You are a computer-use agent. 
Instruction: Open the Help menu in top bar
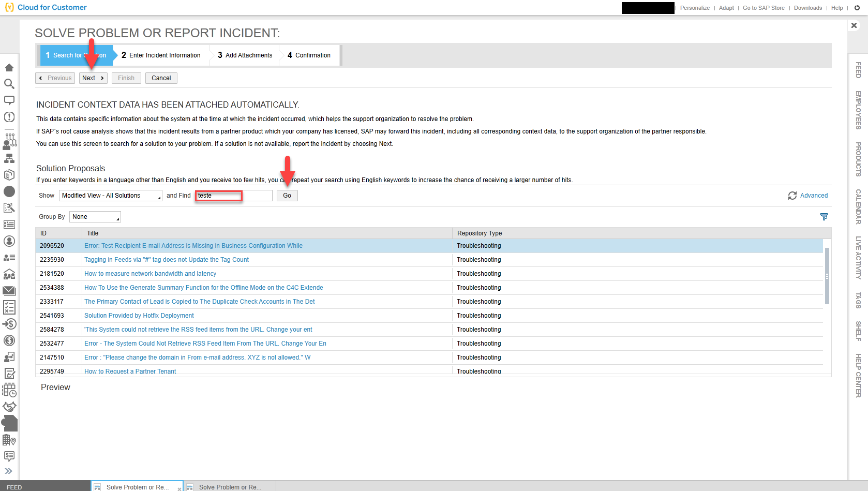tap(837, 8)
